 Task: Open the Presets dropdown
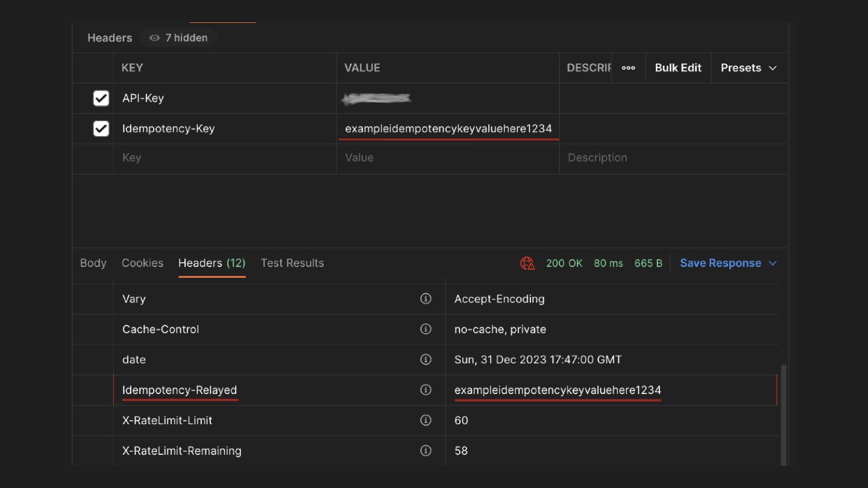click(x=748, y=68)
